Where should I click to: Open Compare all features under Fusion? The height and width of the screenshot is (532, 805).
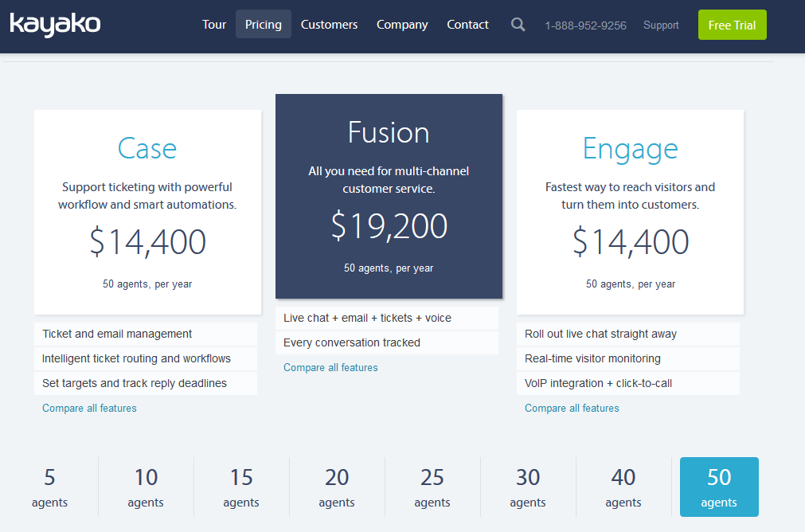tap(330, 368)
